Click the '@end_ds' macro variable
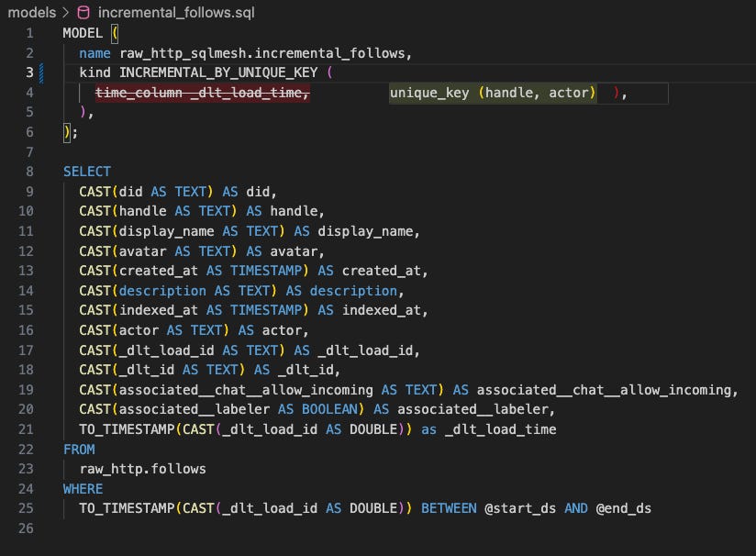 (x=624, y=508)
